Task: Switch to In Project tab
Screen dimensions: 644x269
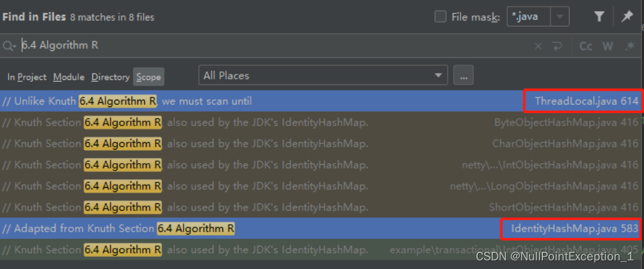Action: (x=26, y=77)
